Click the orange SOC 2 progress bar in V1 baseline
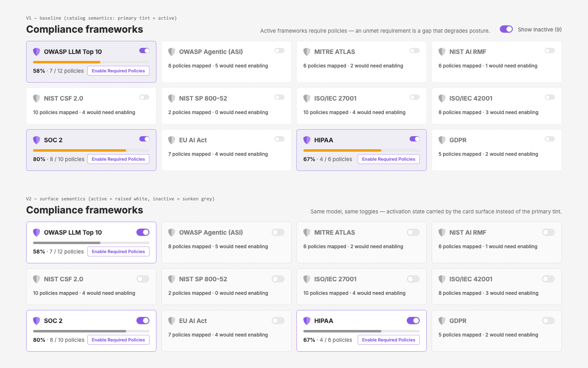This screenshot has height=368, width=588. coord(91,150)
